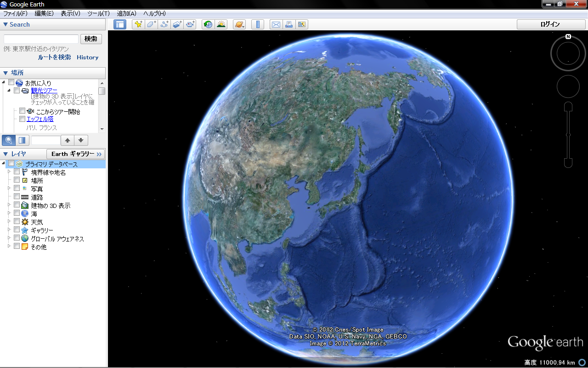Toggle sunlight across the landscape

221,24
